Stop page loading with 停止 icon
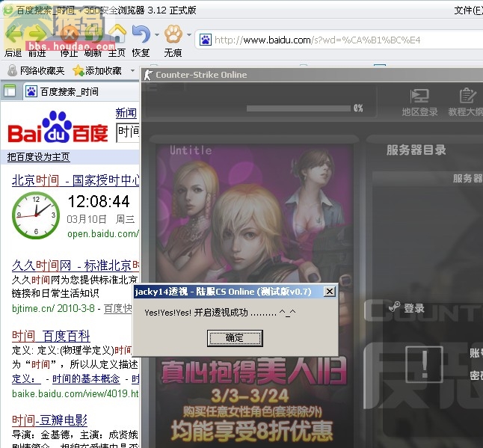 coord(69,34)
